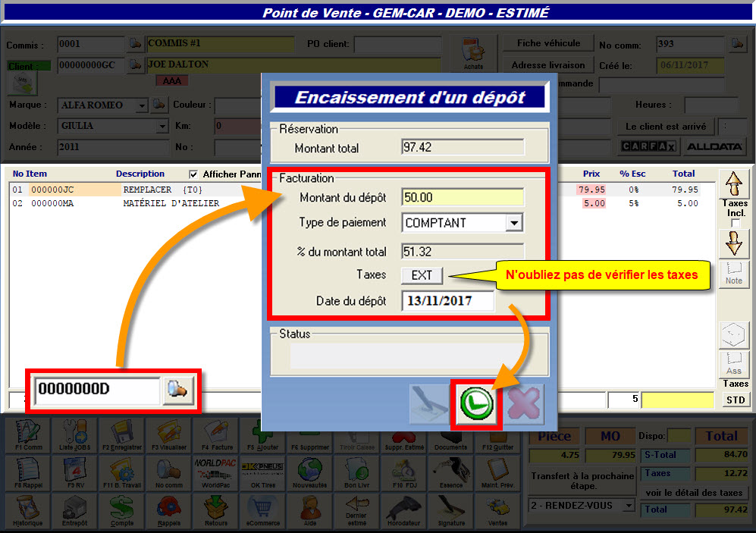Viewport: 756px width, 533px height.
Task: Open the Achats purchases icon
Action: click(473, 53)
